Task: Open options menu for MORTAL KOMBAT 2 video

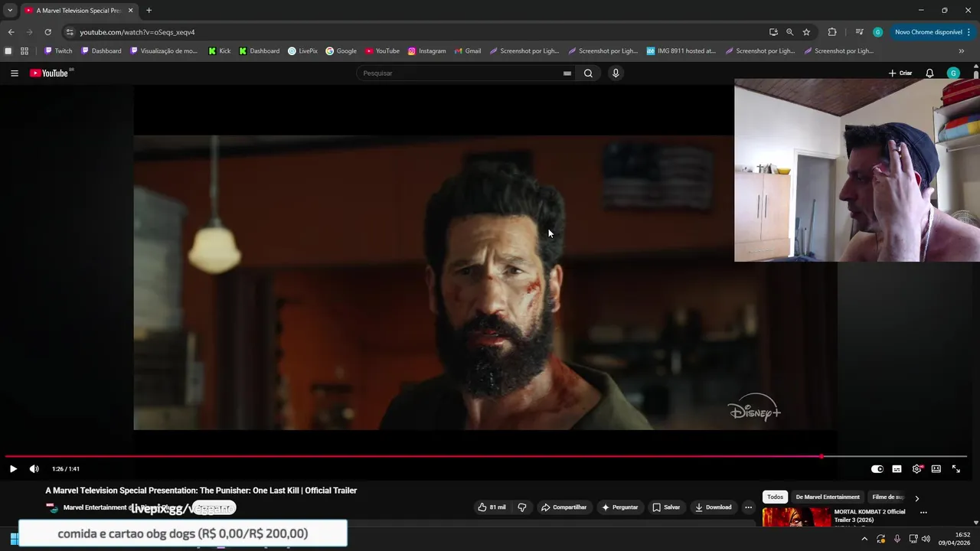Action: tap(923, 513)
